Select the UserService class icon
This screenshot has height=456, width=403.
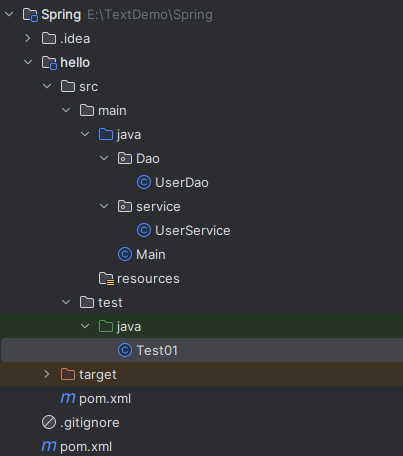point(144,230)
